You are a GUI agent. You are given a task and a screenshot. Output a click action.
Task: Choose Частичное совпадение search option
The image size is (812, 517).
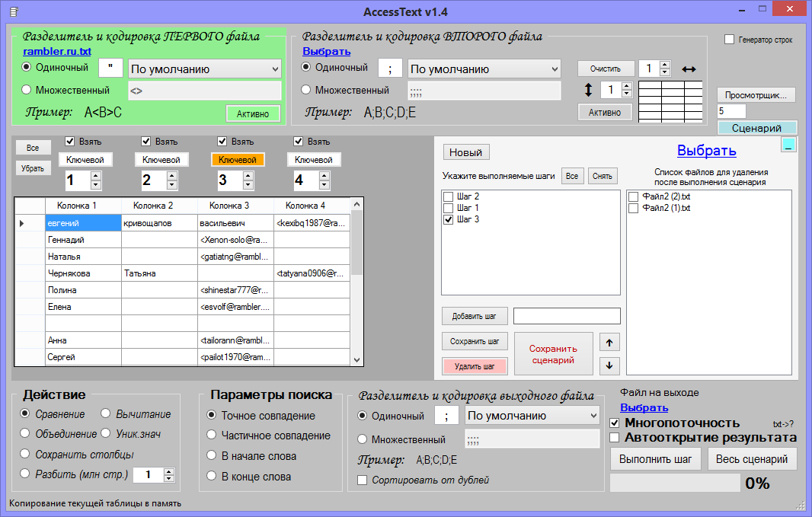[x=211, y=435]
